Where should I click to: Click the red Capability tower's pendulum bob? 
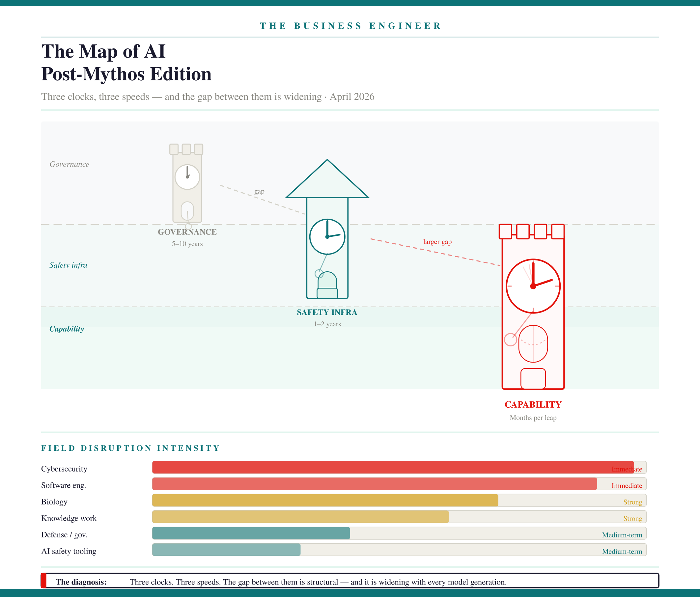tap(510, 339)
